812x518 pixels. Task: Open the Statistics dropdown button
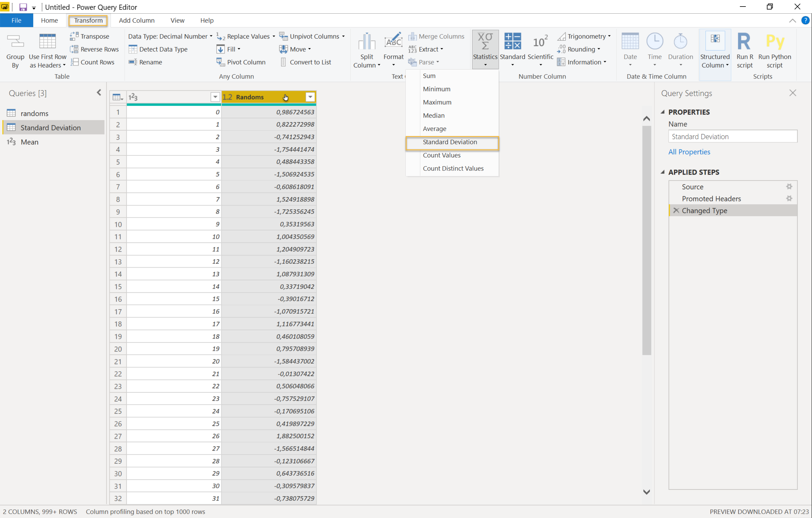pyautogui.click(x=485, y=50)
